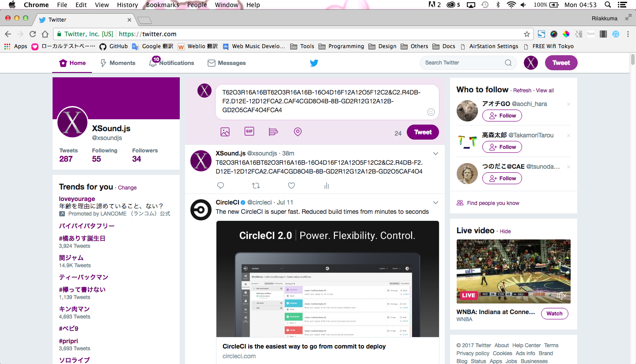Open the CircleCI 2.0 preview image
636x364 pixels.
[x=327, y=279]
